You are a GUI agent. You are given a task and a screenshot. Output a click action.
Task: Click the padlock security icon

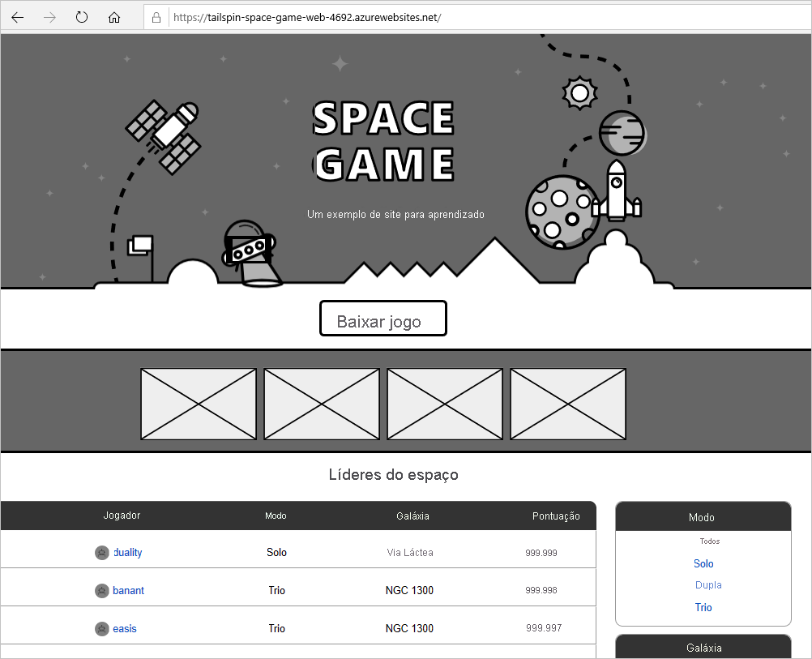pos(155,16)
